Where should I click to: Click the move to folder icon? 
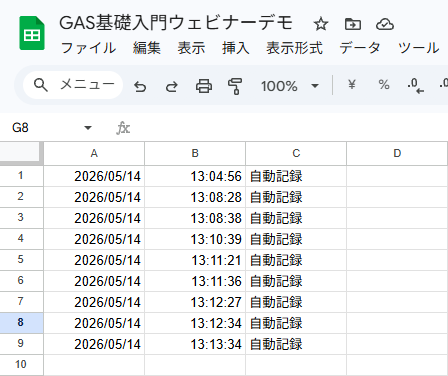pyautogui.click(x=353, y=24)
